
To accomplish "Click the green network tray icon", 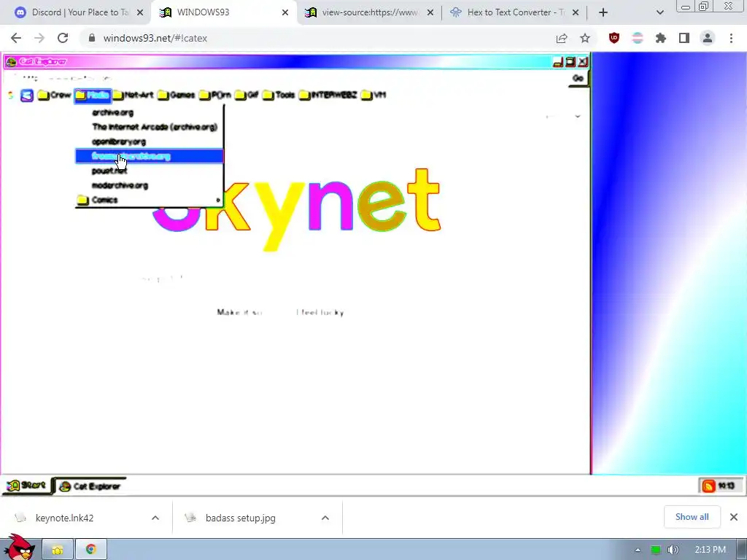I will (656, 550).
